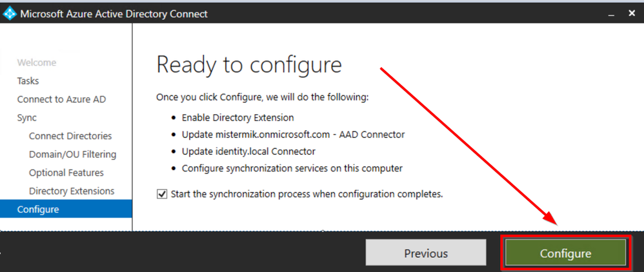Toggle the start synchronization process checkbox
Screen dimensions: 644x272
(x=161, y=194)
